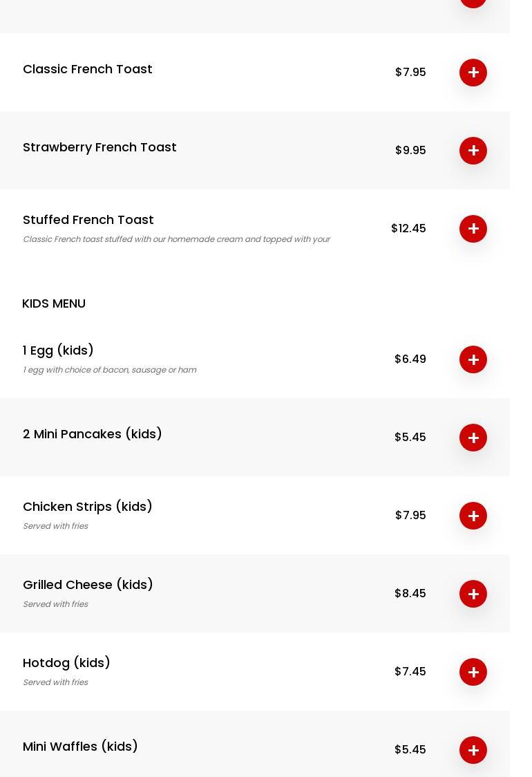Add Chicken Strips (kids) to order
Viewport: 532px width, 777px height.
coord(473,516)
